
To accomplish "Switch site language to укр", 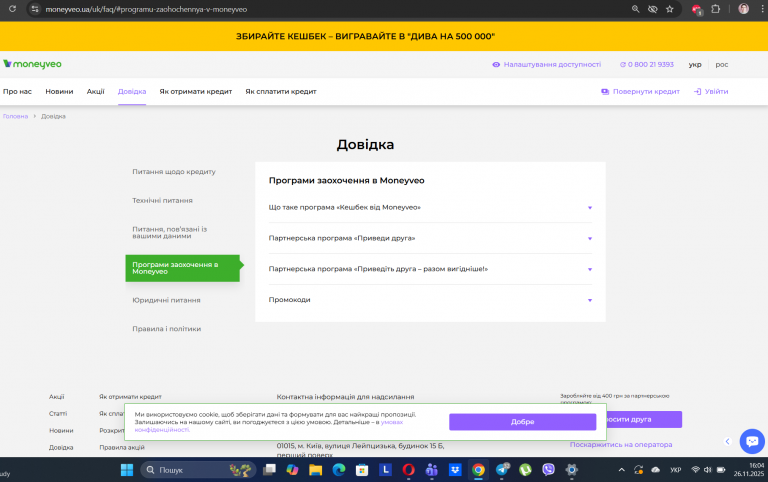I will click(695, 65).
